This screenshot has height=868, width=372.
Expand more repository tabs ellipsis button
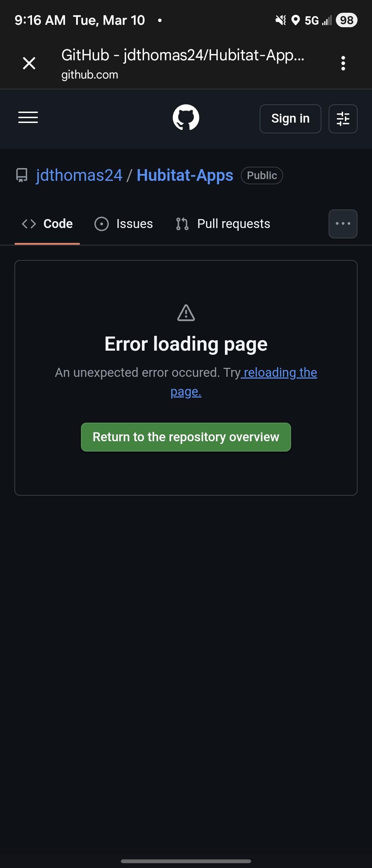tap(343, 224)
